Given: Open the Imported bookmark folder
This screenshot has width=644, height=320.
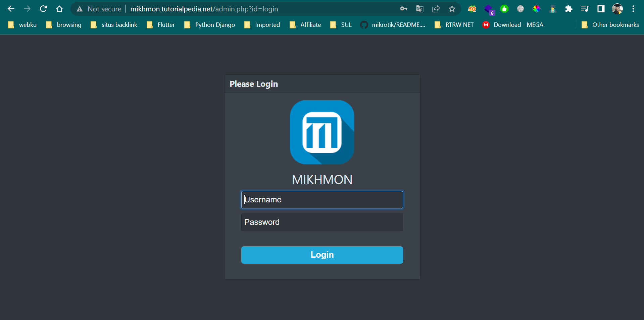Looking at the screenshot, I should pos(262,25).
